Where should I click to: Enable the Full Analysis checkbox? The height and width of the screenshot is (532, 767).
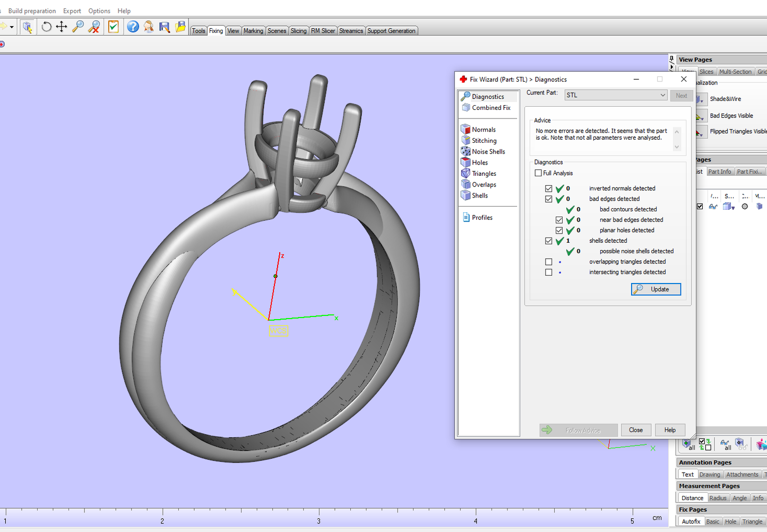[x=538, y=173]
